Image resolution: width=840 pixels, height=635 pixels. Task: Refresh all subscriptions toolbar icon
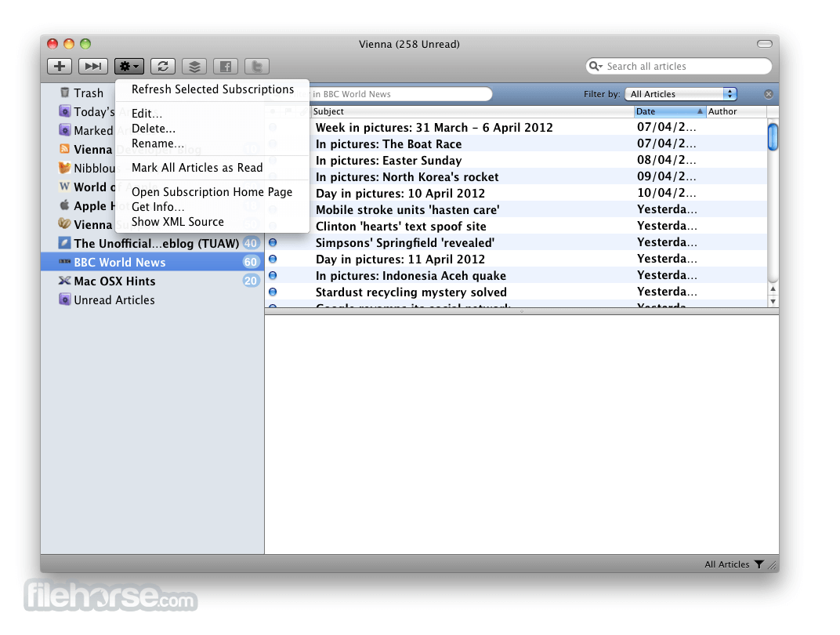163,66
